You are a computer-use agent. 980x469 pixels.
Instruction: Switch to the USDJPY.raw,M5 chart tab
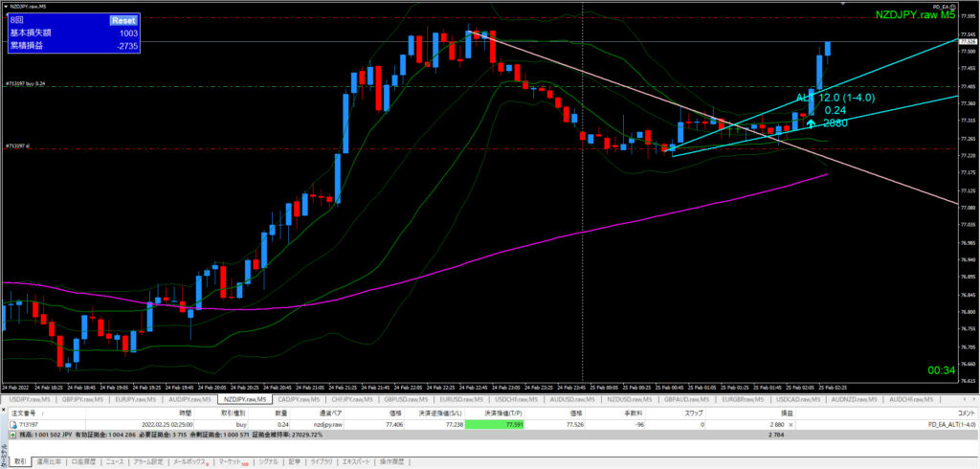click(x=28, y=399)
